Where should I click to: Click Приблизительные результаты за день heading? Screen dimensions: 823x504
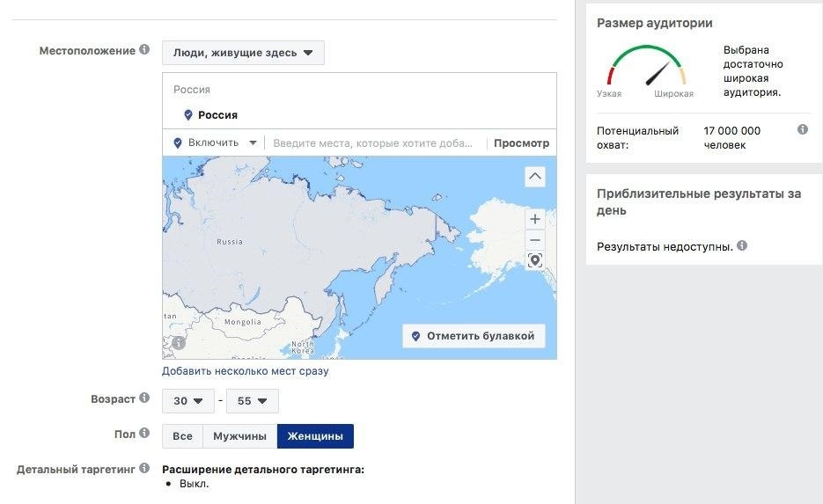point(699,202)
